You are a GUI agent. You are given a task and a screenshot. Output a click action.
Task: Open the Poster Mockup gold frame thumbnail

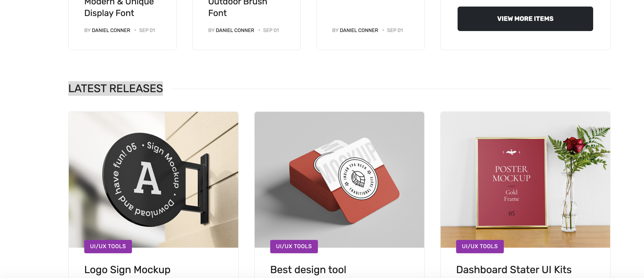click(x=525, y=180)
